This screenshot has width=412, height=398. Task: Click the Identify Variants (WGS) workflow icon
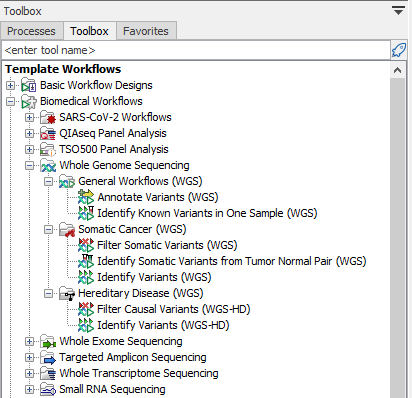[x=86, y=277]
